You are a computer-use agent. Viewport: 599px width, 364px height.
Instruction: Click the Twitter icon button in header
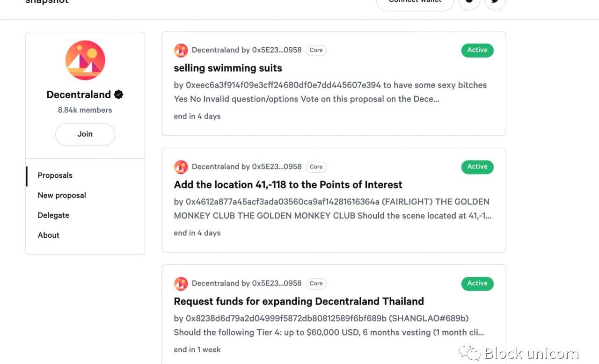(x=495, y=2)
